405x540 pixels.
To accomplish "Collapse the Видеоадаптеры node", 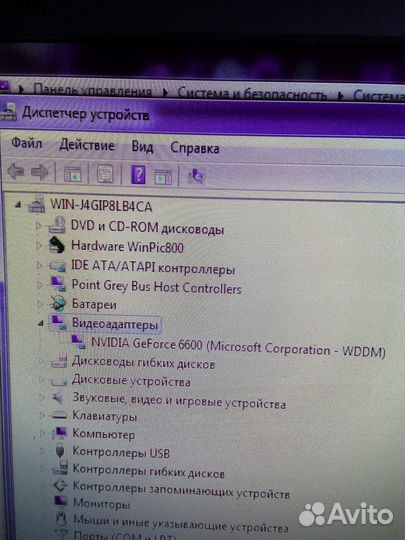I will point(41,323).
